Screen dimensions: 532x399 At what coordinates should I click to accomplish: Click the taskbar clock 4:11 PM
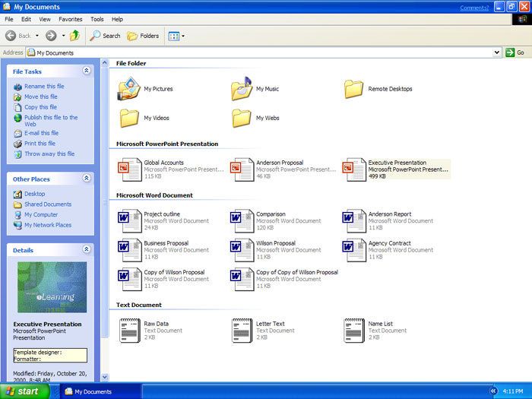pos(513,391)
